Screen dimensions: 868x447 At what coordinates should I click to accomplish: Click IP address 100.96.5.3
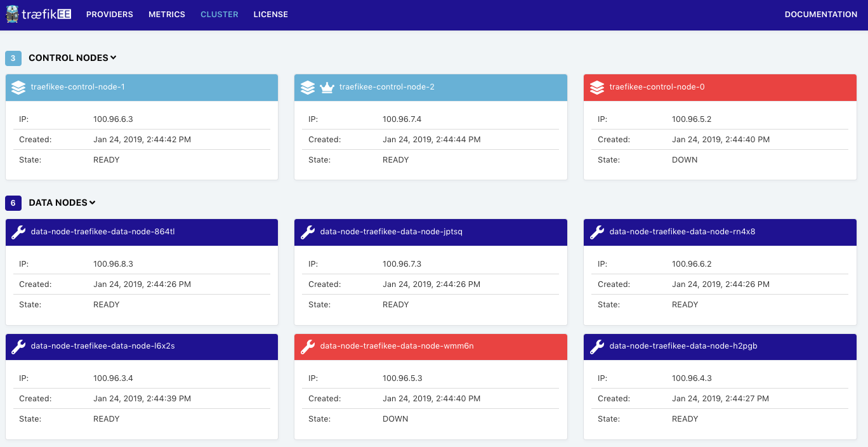tap(402, 378)
